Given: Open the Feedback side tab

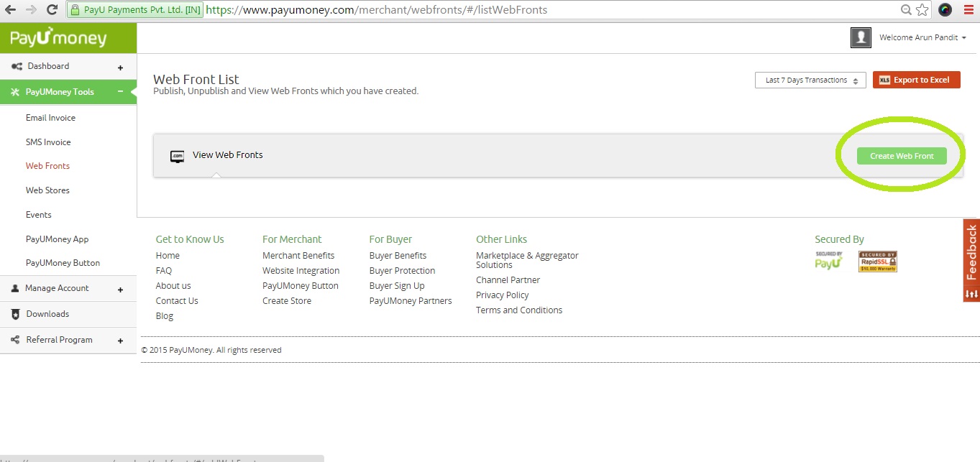Looking at the screenshot, I should pos(971,260).
